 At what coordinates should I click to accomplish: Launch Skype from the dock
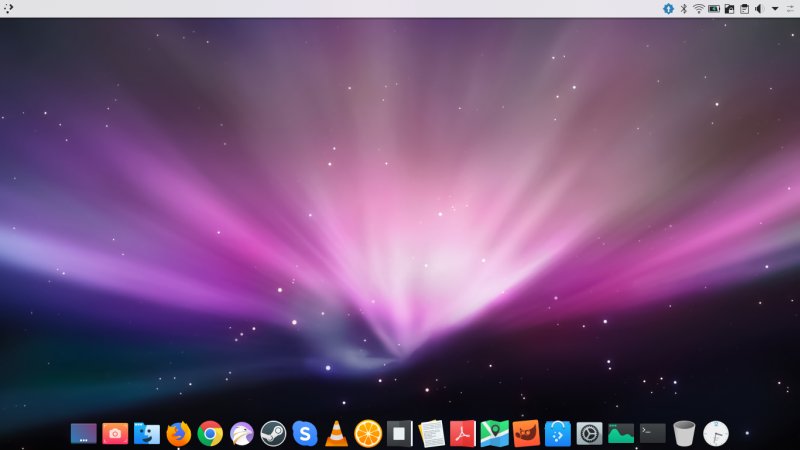pos(304,433)
